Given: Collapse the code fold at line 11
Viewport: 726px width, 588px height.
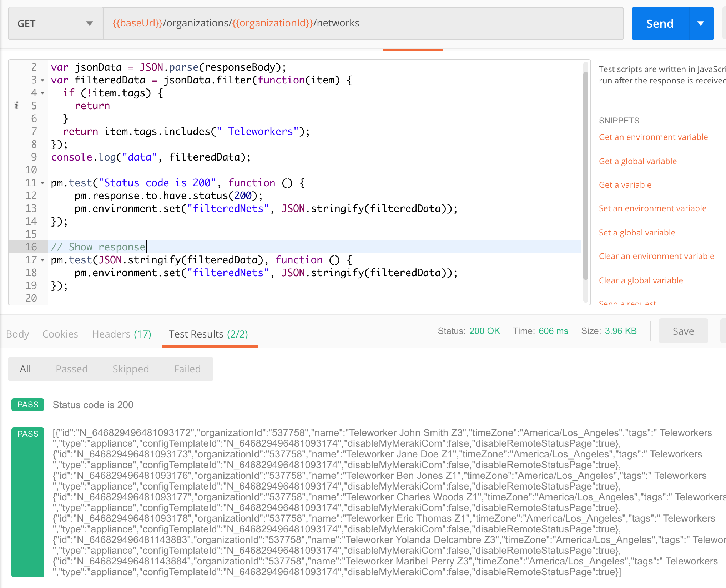Looking at the screenshot, I should coord(42,183).
